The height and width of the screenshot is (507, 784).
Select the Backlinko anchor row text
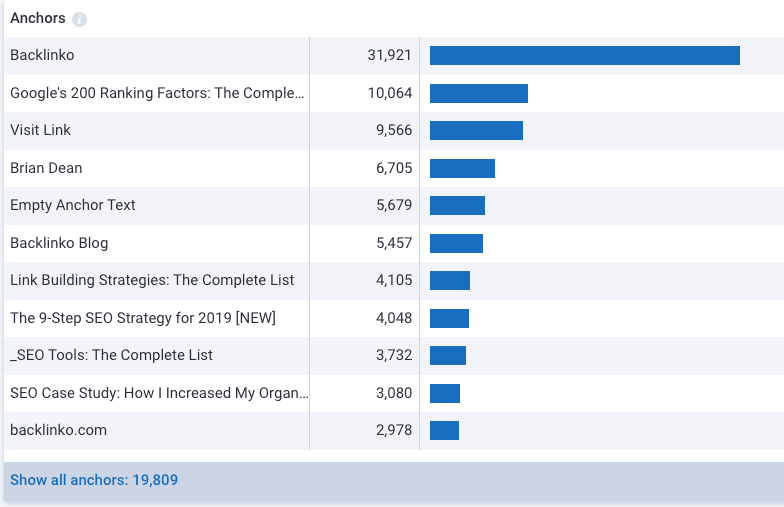[x=42, y=55]
